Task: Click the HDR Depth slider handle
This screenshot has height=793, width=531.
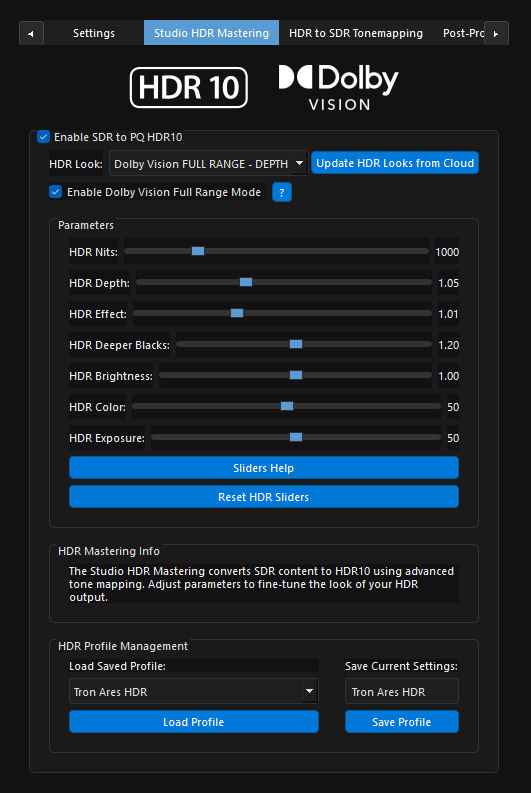Action: (x=246, y=282)
